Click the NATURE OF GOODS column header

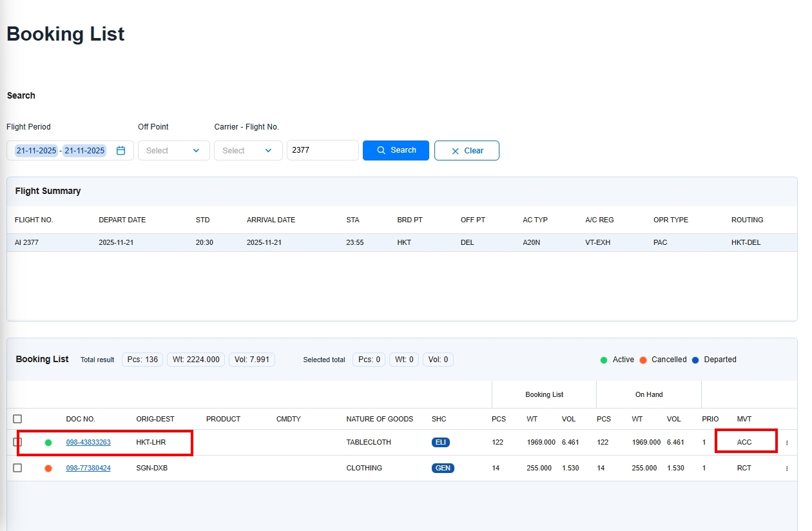click(x=380, y=419)
